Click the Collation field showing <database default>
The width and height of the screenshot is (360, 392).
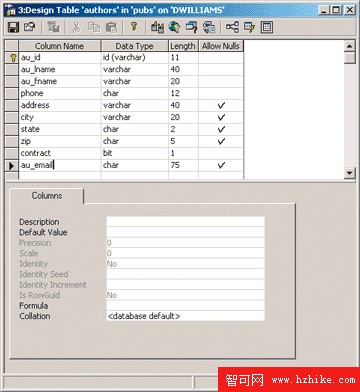(185, 316)
